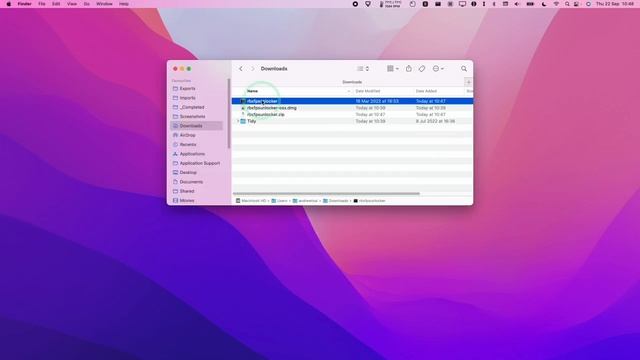The width and height of the screenshot is (640, 360).
Task: Click the sidebar vertical scrollbar
Action: 229,113
